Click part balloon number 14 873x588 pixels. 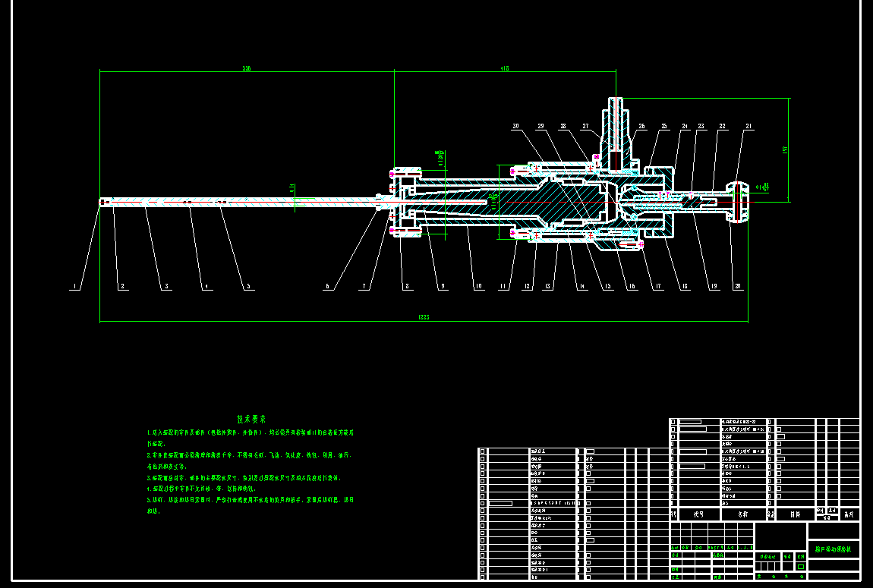tap(581, 287)
